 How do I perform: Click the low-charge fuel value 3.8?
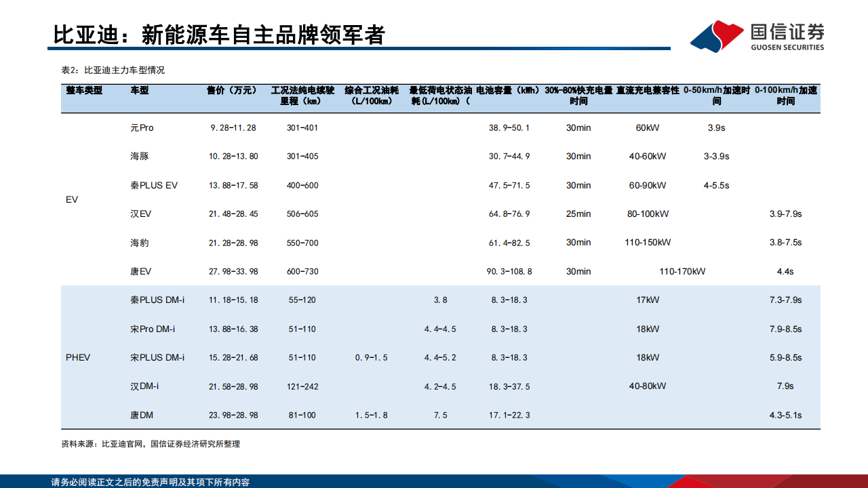(440, 300)
